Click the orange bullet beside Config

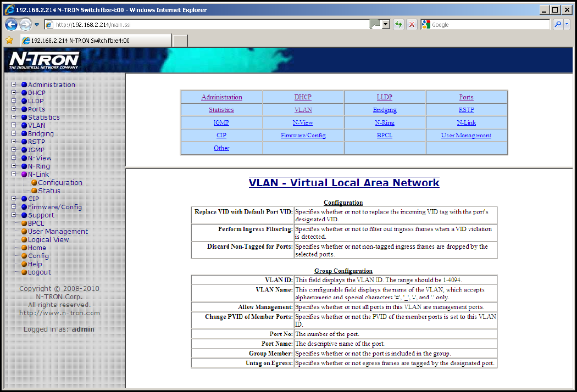point(24,256)
